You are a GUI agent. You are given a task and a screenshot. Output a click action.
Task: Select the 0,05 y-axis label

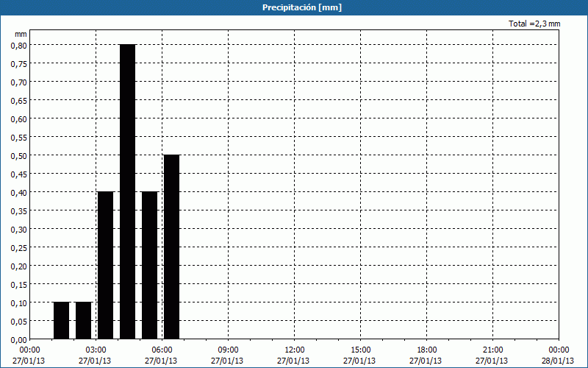click(x=19, y=322)
